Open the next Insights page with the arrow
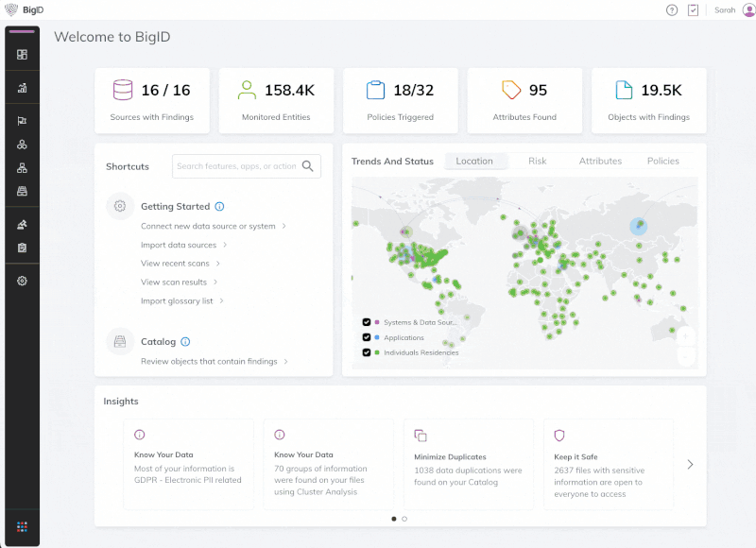756x548 pixels. [690, 463]
